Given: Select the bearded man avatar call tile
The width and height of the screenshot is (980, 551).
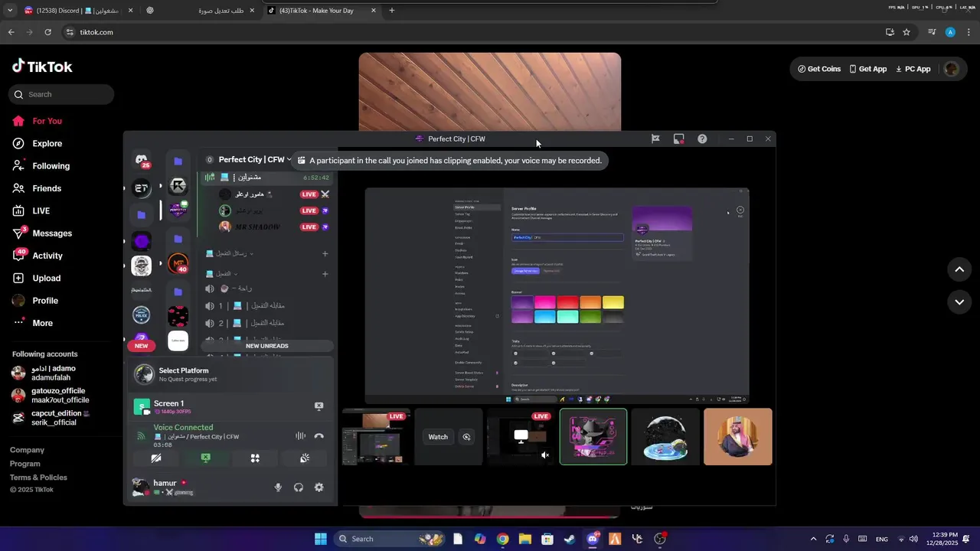Looking at the screenshot, I should (738, 437).
